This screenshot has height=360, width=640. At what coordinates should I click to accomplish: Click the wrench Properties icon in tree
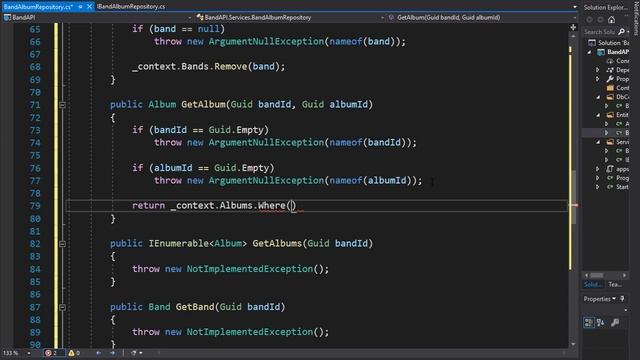[610, 79]
